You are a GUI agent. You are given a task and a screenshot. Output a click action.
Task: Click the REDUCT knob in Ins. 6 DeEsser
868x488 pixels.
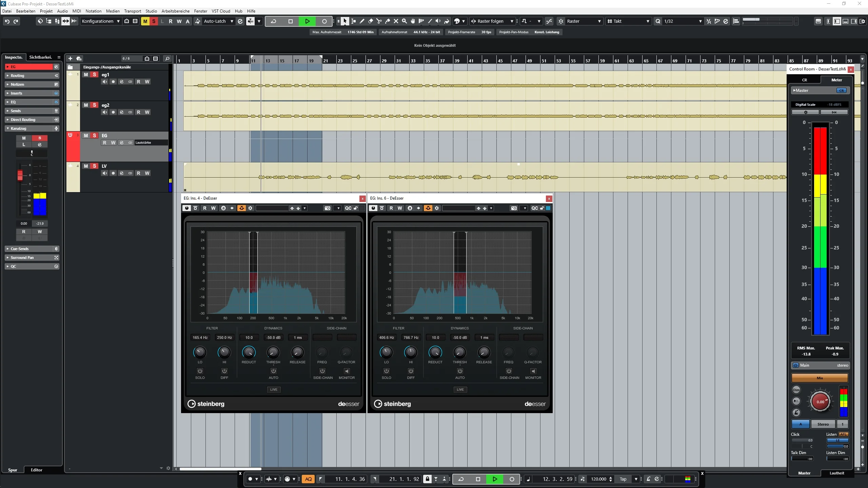[435, 352]
